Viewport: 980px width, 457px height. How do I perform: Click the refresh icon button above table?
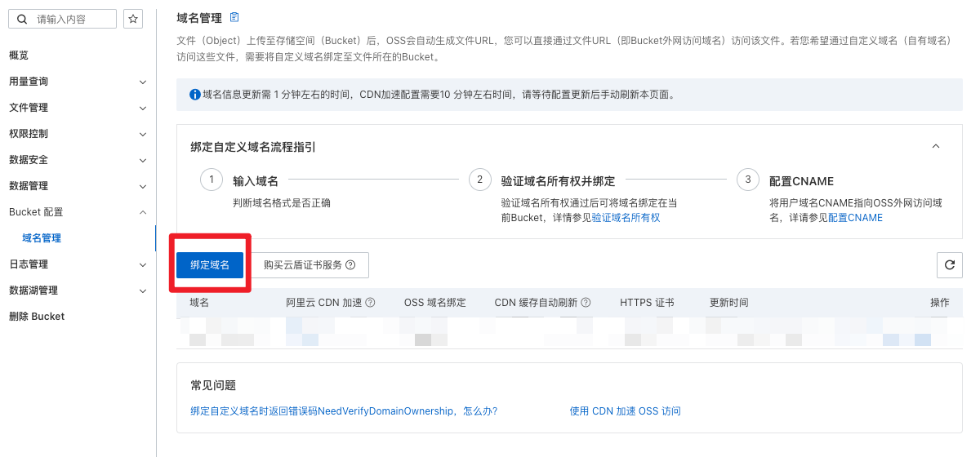(949, 265)
